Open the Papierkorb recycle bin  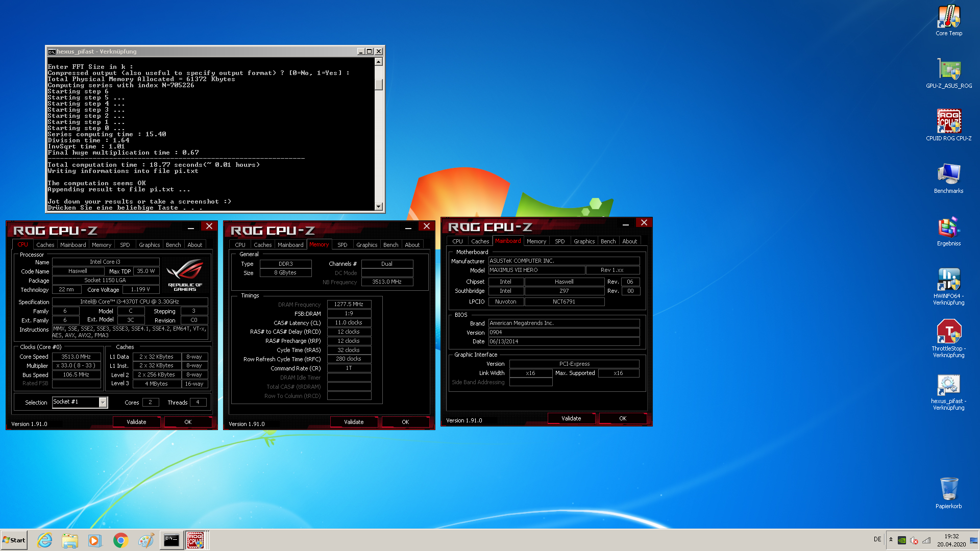949,493
